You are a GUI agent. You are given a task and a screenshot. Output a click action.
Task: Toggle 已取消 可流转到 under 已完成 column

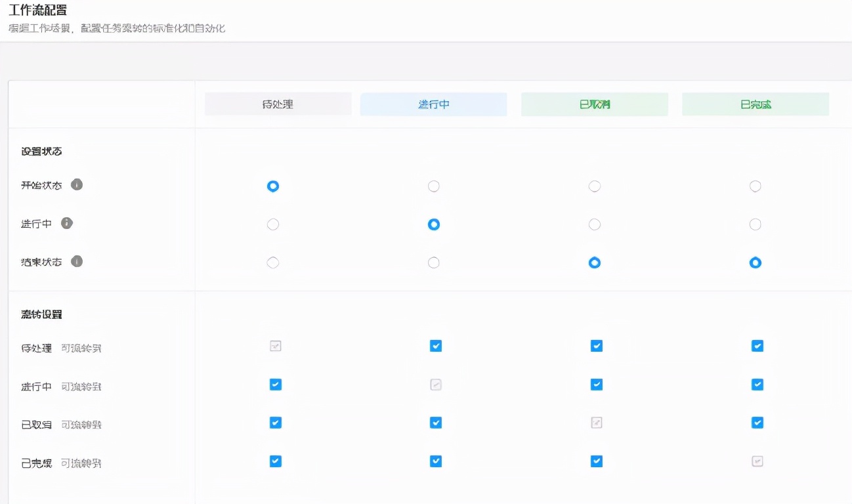tap(757, 423)
